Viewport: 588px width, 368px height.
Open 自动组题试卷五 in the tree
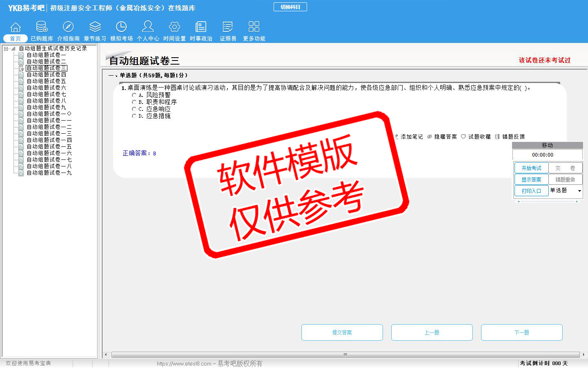pos(46,81)
